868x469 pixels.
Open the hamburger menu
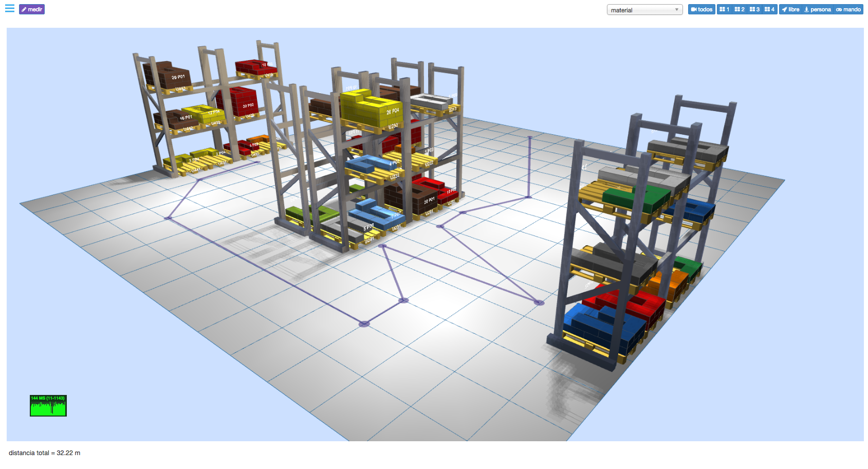[10, 9]
